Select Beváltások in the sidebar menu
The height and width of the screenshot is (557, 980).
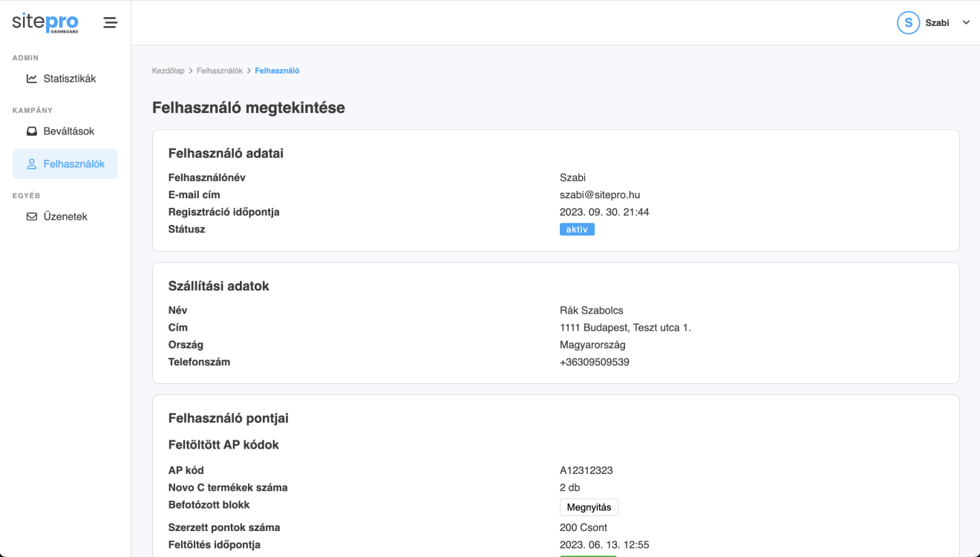69,131
